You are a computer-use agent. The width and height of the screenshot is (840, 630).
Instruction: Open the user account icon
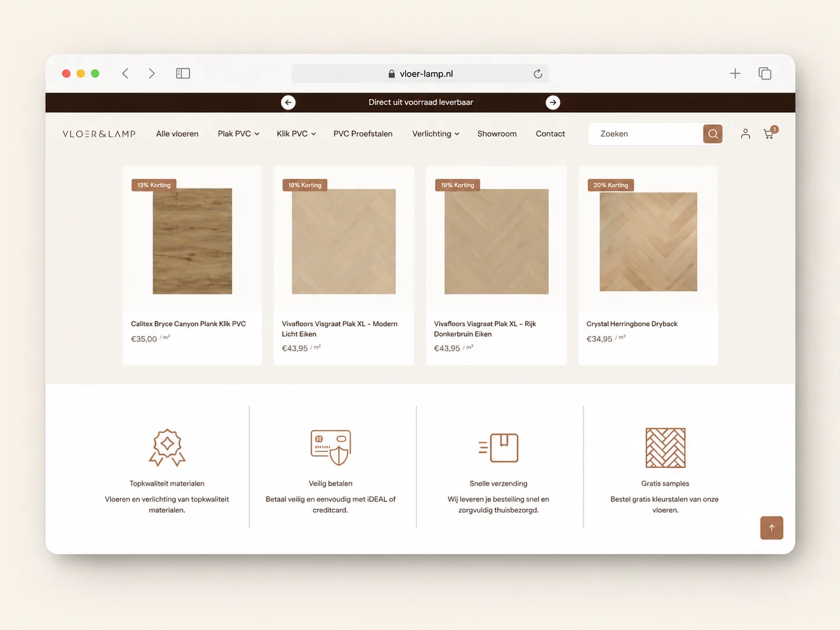tap(745, 134)
